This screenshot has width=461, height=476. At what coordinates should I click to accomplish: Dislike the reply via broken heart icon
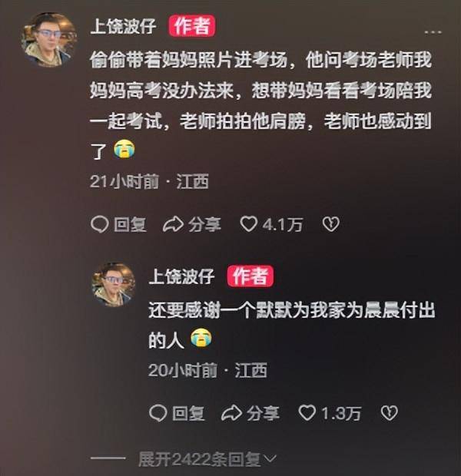(390, 413)
